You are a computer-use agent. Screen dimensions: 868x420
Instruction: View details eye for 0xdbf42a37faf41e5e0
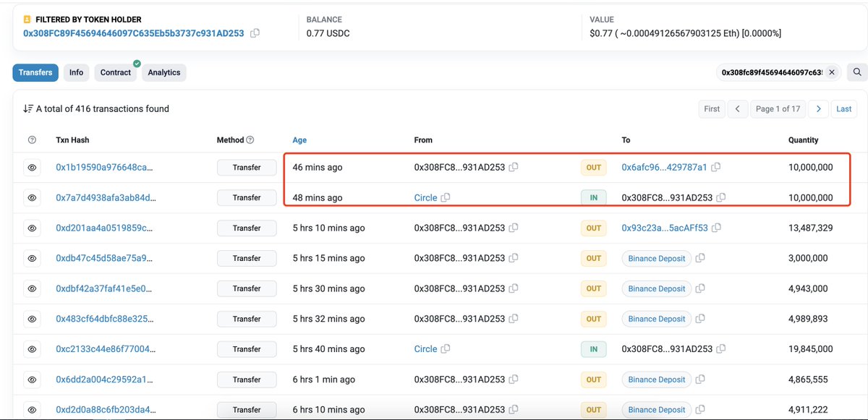pyautogui.click(x=32, y=288)
